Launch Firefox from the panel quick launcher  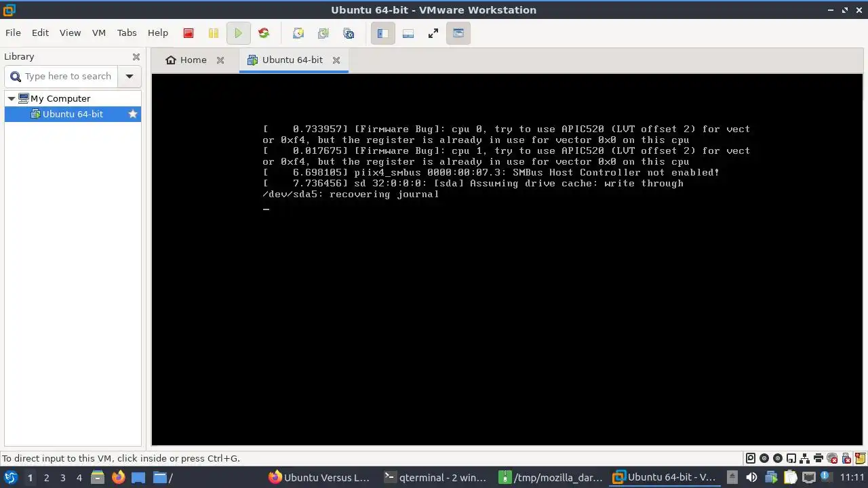pos(118,477)
